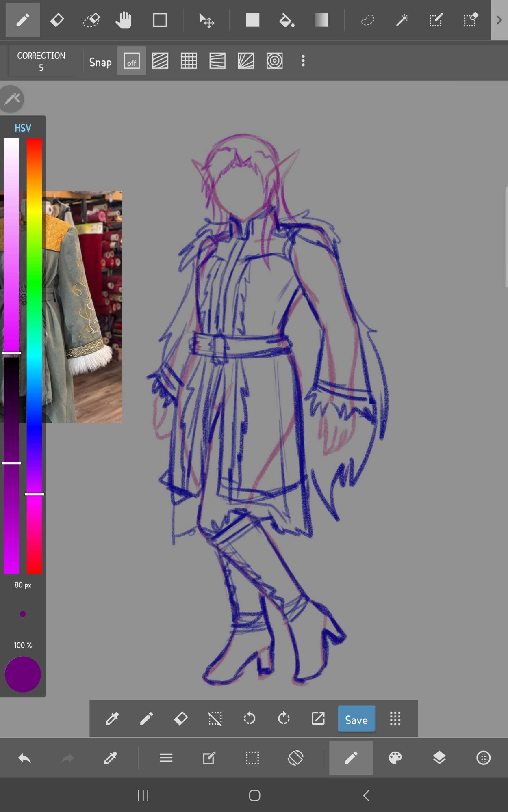
Task: Expand the top toolbar with right chevron
Action: [499, 20]
